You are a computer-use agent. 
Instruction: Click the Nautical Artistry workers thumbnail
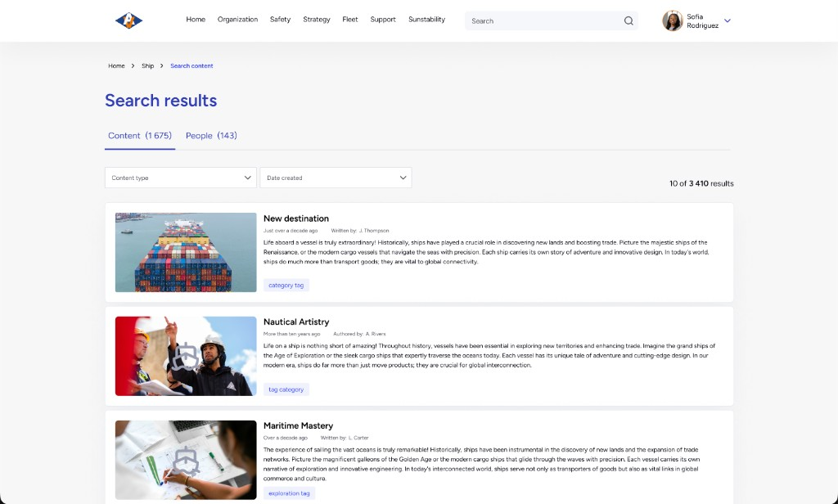click(186, 356)
